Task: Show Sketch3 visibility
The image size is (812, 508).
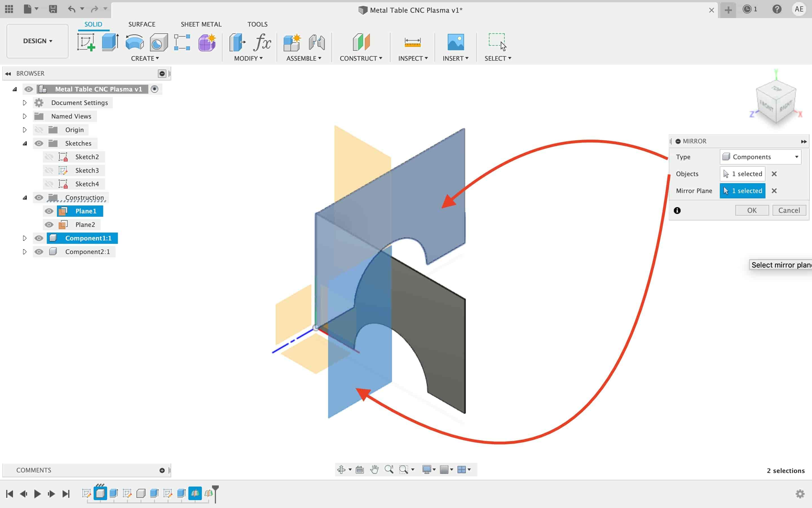Action: pos(49,170)
